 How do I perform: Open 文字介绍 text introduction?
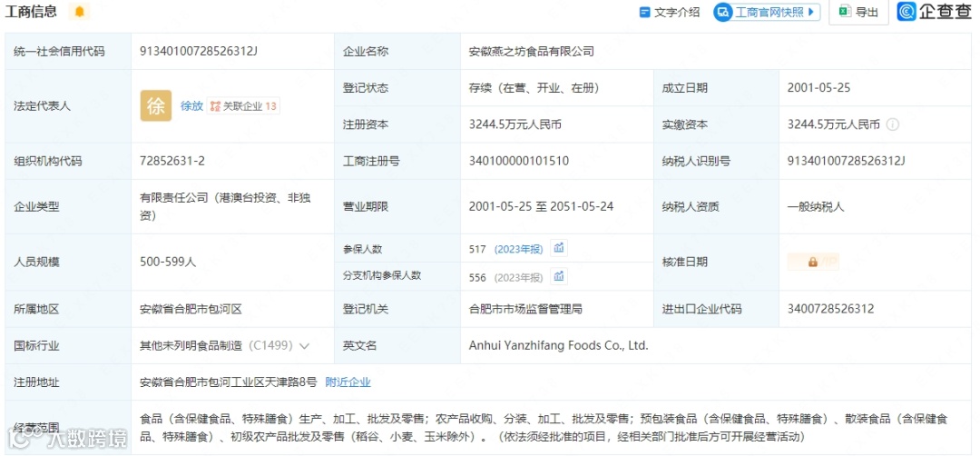click(x=670, y=12)
